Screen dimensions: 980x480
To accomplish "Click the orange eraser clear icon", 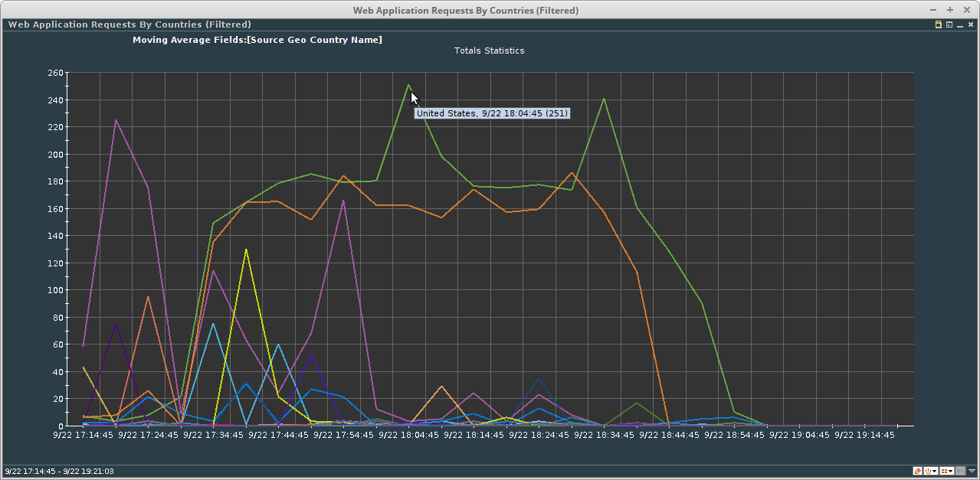I will click(918, 471).
